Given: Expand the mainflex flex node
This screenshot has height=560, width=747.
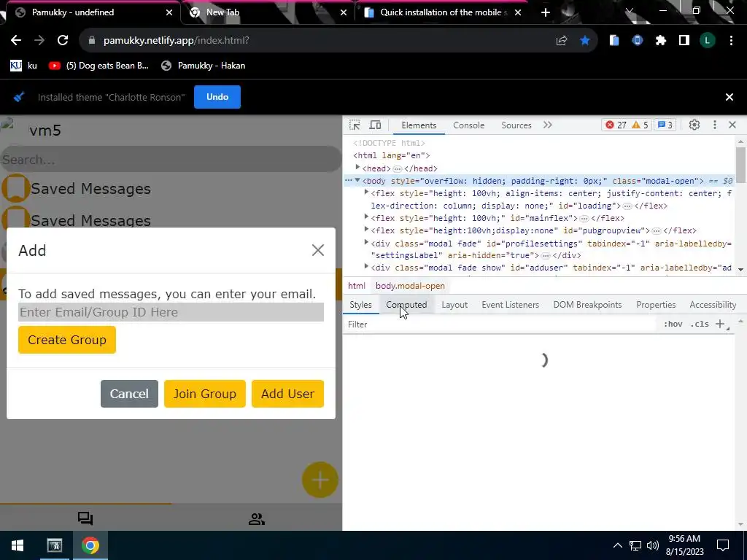Looking at the screenshot, I should 366,217.
